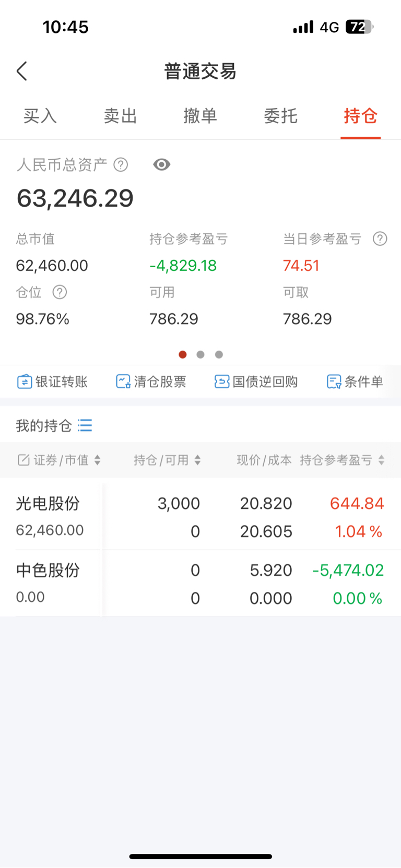Tap 光电股份 cost price 20.605
The width and height of the screenshot is (401, 868).
tap(266, 532)
